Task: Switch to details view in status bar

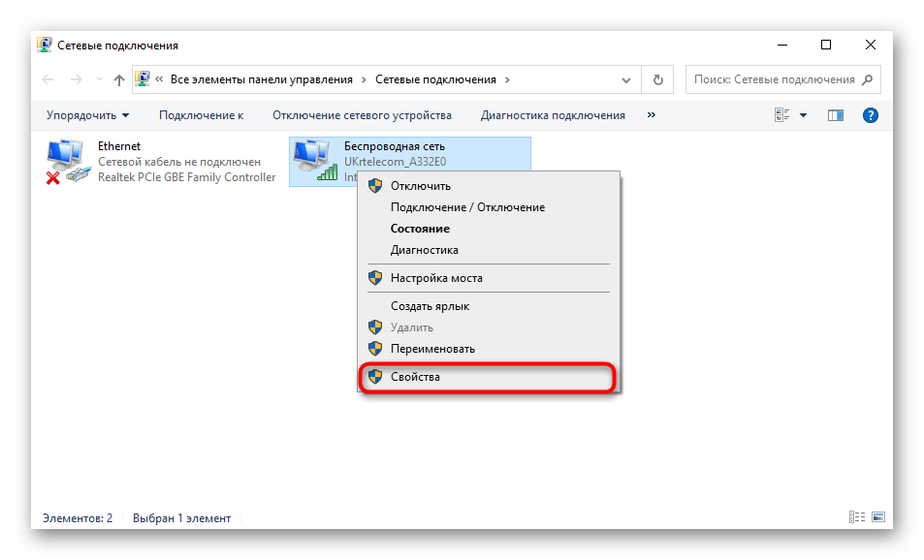Action: click(x=857, y=518)
